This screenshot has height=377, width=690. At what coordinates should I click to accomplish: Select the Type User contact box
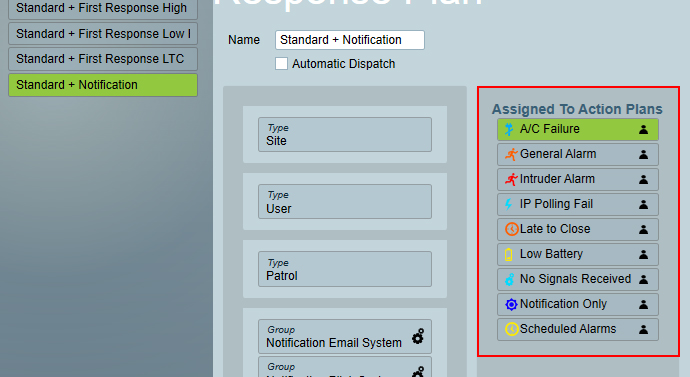[345, 201]
